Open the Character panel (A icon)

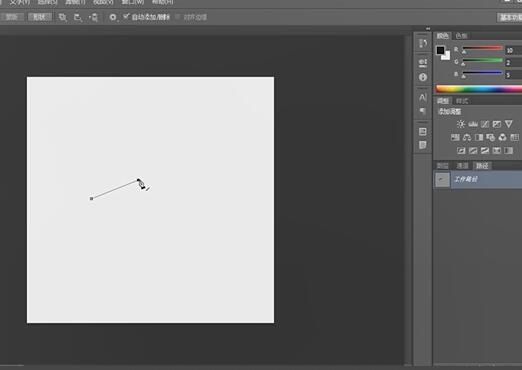[x=423, y=97]
